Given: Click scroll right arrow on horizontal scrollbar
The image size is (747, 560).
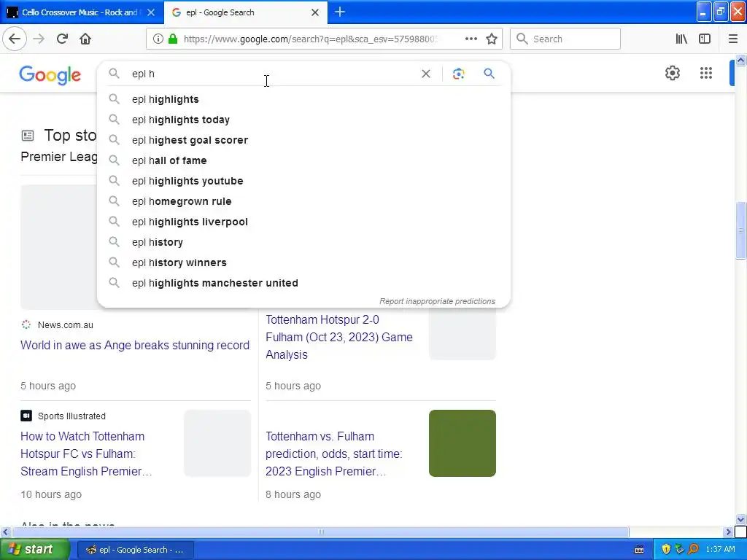Looking at the screenshot, I should [728, 532].
